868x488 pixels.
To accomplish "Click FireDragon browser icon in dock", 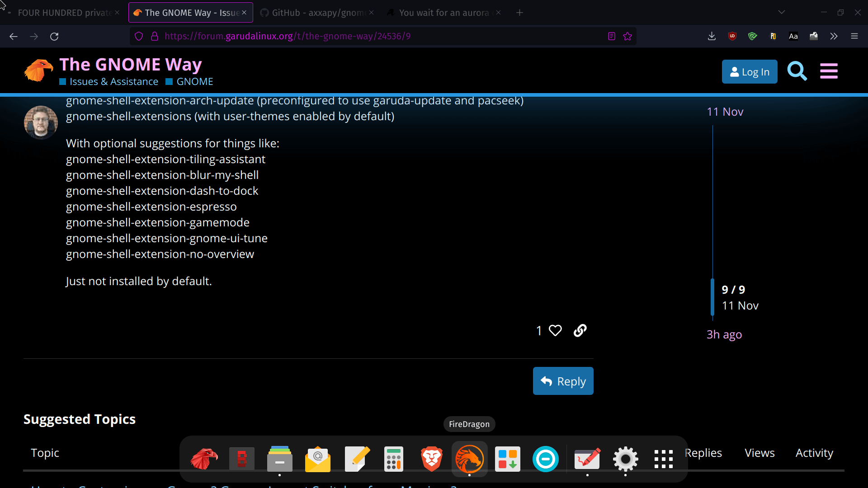I will tap(469, 459).
